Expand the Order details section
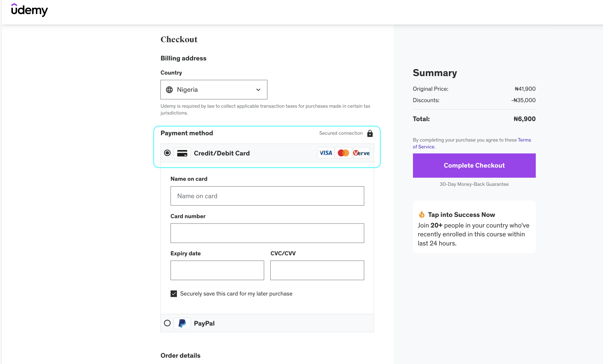The width and height of the screenshot is (603, 364). point(180,355)
